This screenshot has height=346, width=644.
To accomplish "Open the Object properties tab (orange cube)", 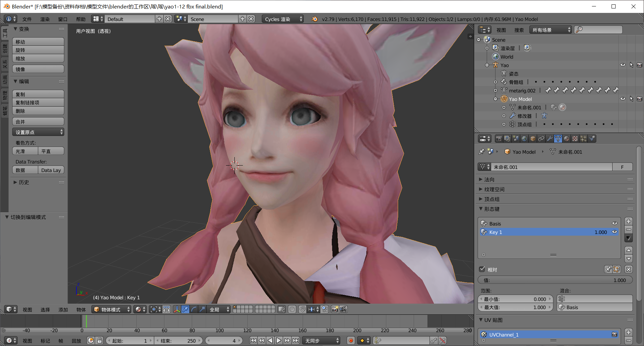I will (533, 138).
